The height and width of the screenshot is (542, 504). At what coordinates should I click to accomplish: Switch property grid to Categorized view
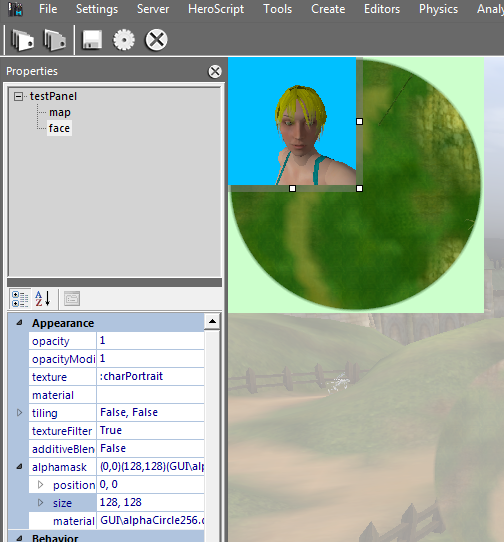point(20,299)
